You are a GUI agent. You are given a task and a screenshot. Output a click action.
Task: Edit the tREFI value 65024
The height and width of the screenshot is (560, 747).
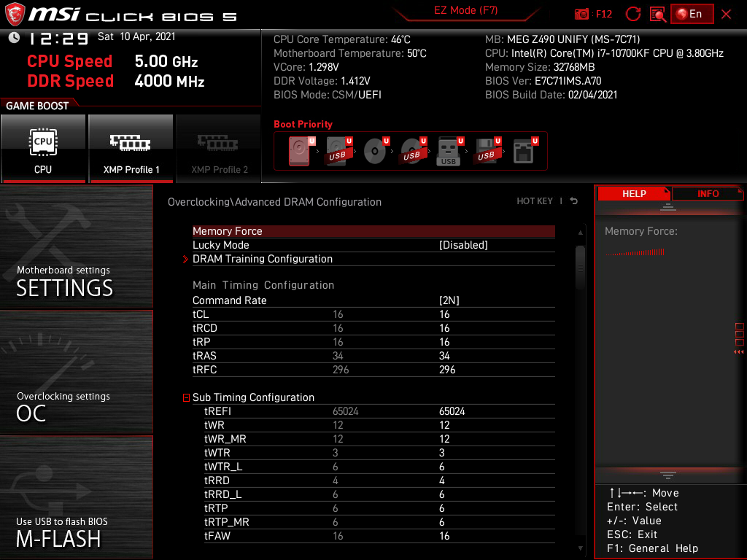click(x=452, y=411)
